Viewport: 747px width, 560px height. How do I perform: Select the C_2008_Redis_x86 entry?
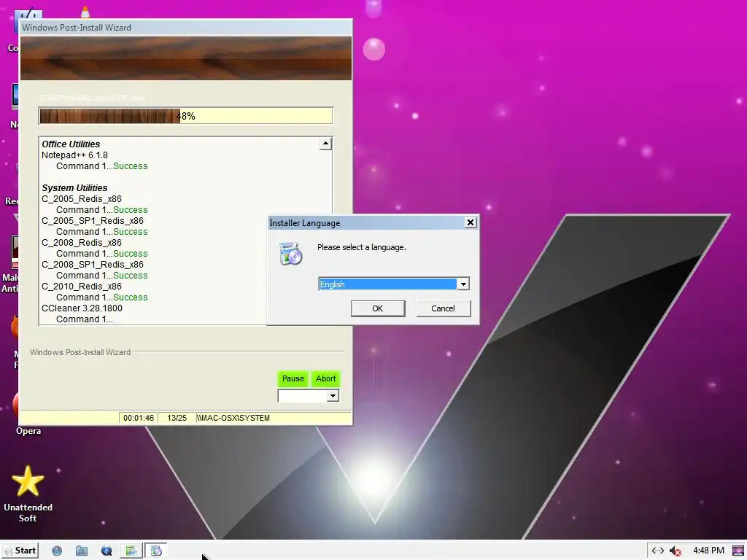(82, 242)
